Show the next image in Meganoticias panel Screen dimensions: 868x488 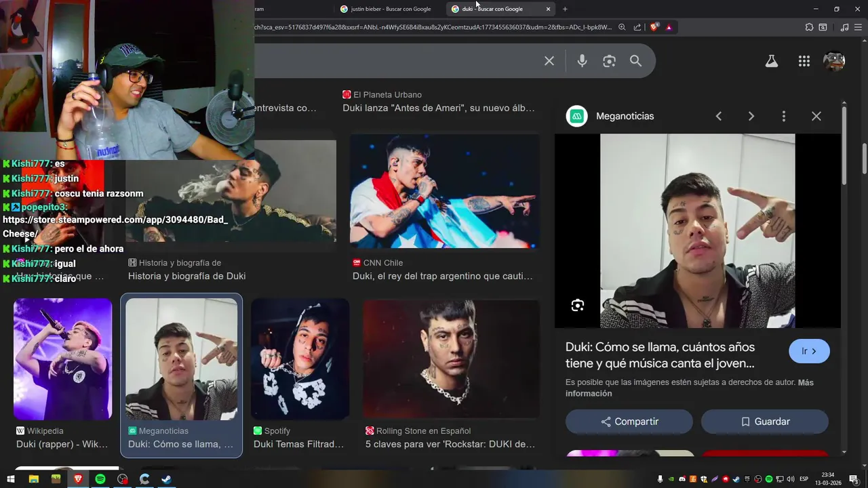[x=751, y=116]
